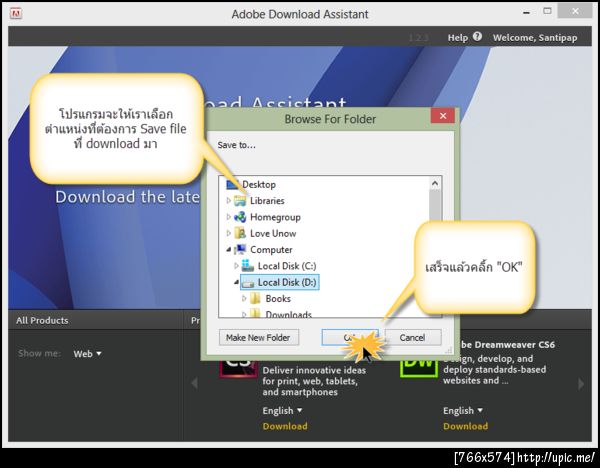This screenshot has width=600, height=468.
Task: Open the Show me Web dropdown
Action: 87,354
